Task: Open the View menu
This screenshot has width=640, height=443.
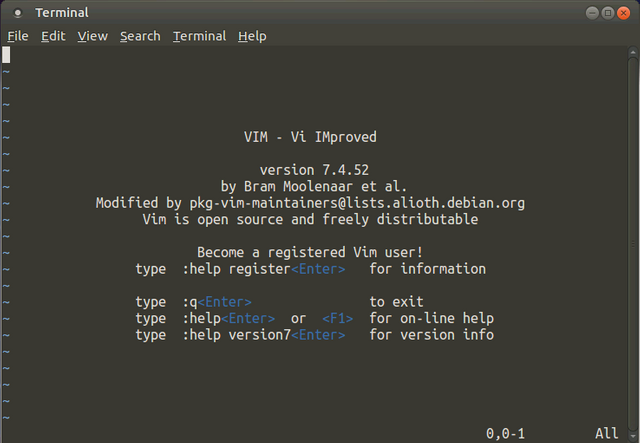Action: point(93,36)
